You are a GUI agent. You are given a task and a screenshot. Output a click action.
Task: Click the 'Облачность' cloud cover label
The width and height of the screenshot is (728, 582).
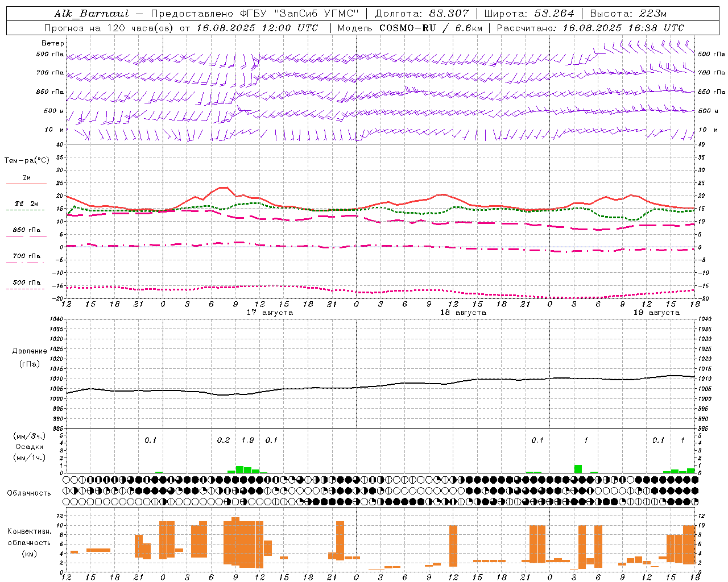(x=29, y=493)
